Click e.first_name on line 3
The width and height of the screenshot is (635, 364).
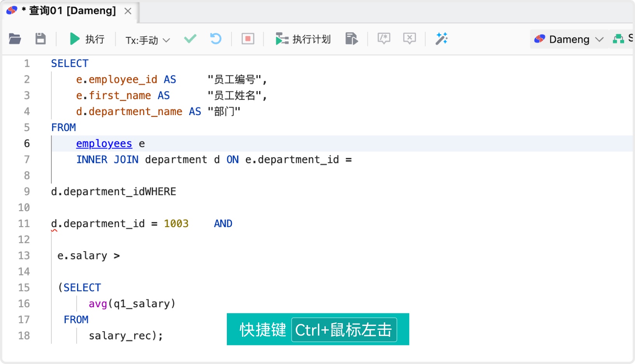point(113,95)
